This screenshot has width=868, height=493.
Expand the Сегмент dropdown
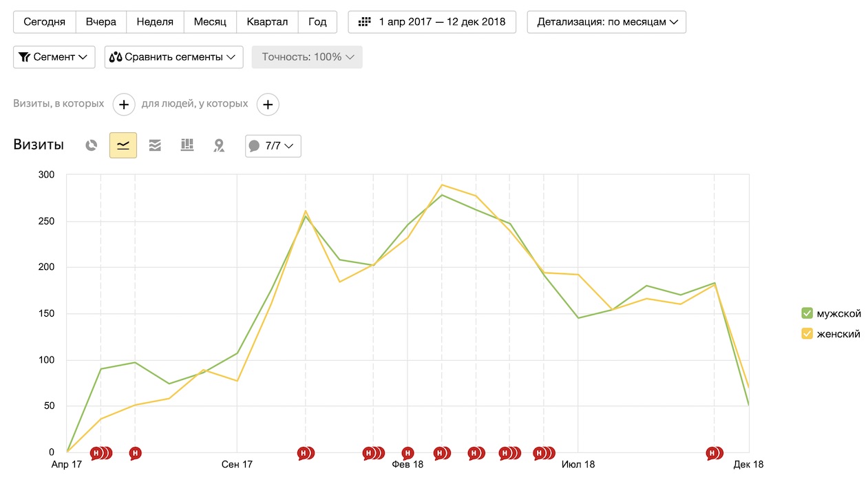[x=54, y=57]
